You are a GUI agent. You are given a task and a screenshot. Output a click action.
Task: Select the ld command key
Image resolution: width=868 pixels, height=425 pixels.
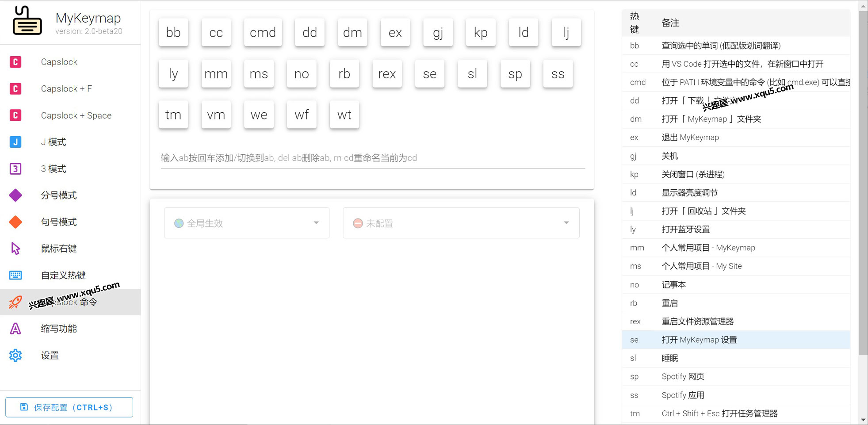(524, 32)
